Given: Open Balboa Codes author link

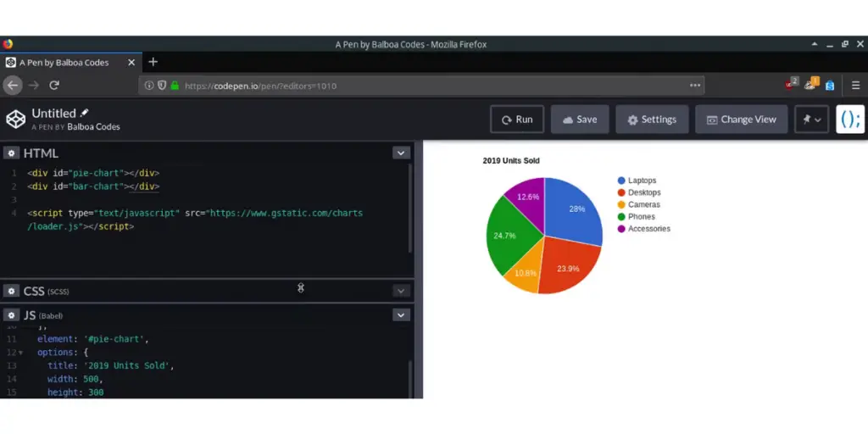Looking at the screenshot, I should 93,127.
